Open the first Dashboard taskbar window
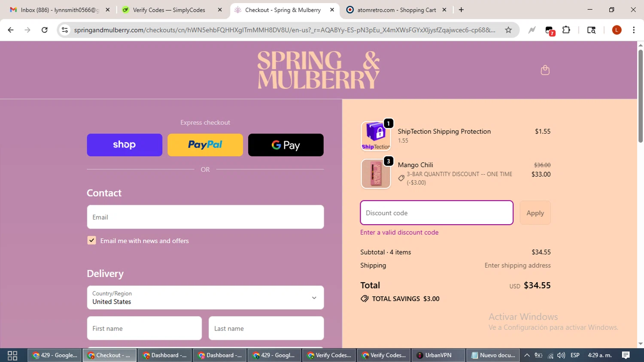This screenshot has width=644, height=362. pos(165,355)
